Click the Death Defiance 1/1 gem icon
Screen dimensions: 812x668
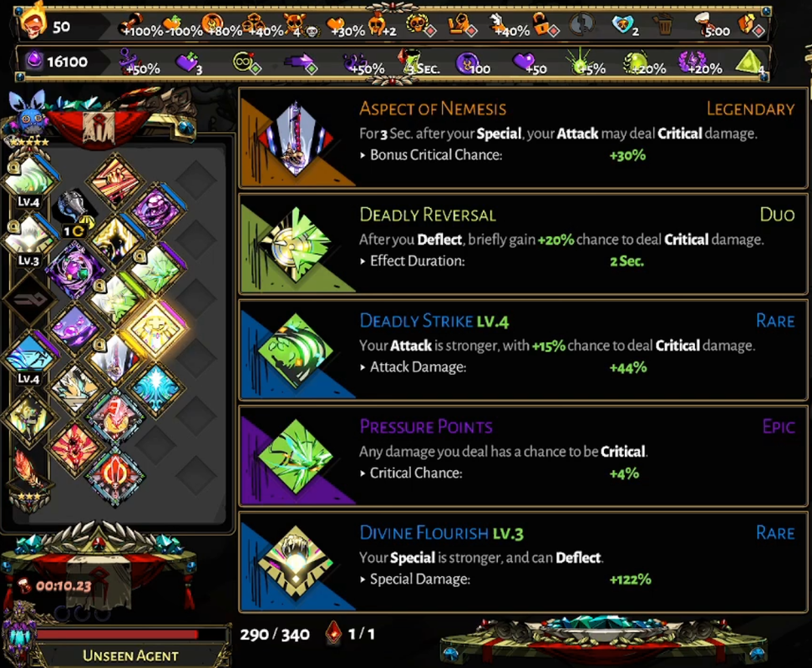tap(333, 633)
